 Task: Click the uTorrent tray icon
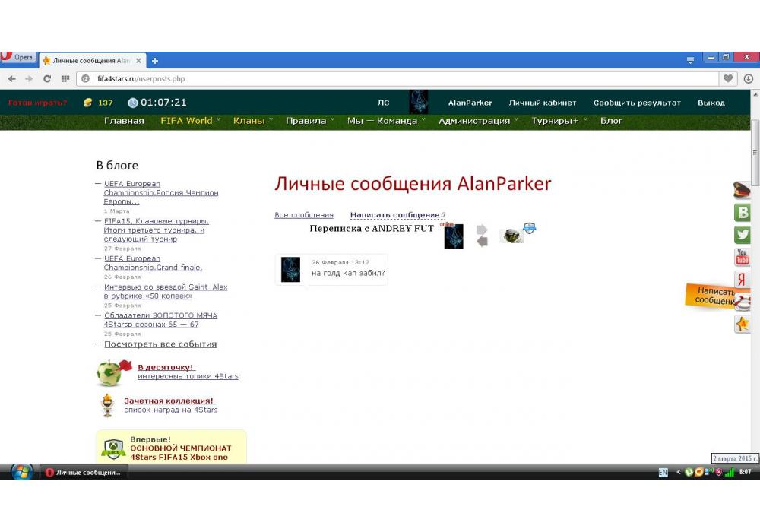coord(689,472)
